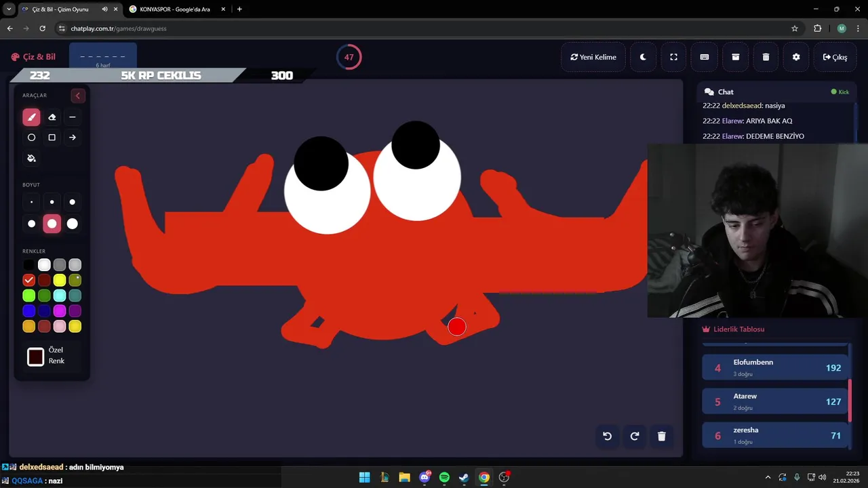Collapse the Araçlar tools panel
The height and width of the screenshot is (488, 868).
[x=77, y=96]
